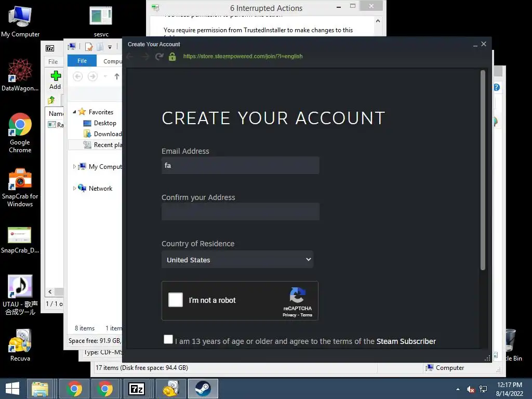Expand Network tree node
532x399 pixels.
tap(74, 188)
